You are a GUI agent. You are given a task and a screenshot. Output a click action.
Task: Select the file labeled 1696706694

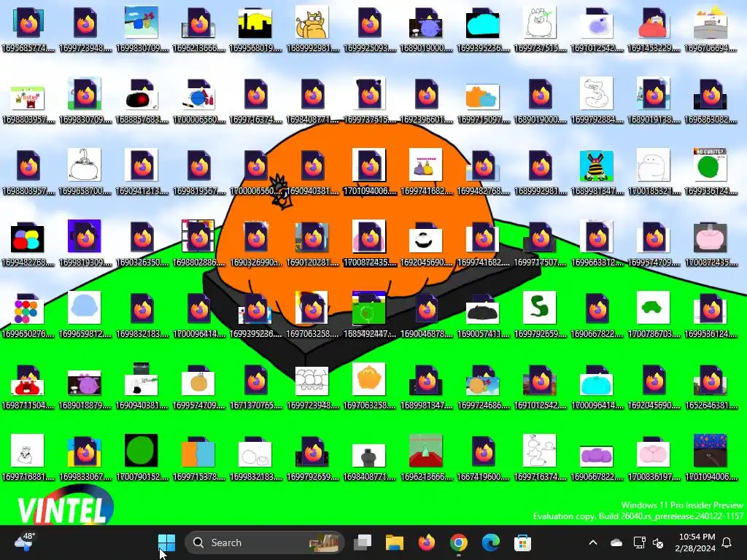(x=711, y=29)
